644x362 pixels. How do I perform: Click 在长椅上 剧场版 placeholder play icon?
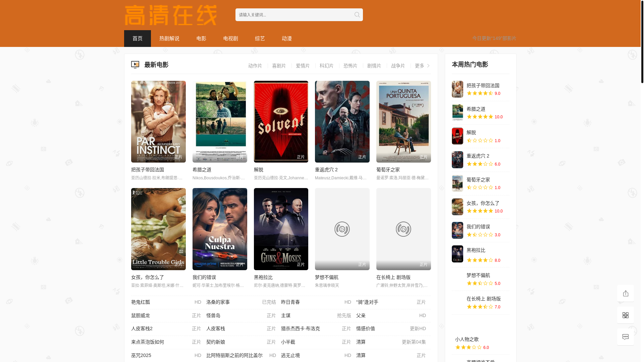pyautogui.click(x=403, y=229)
